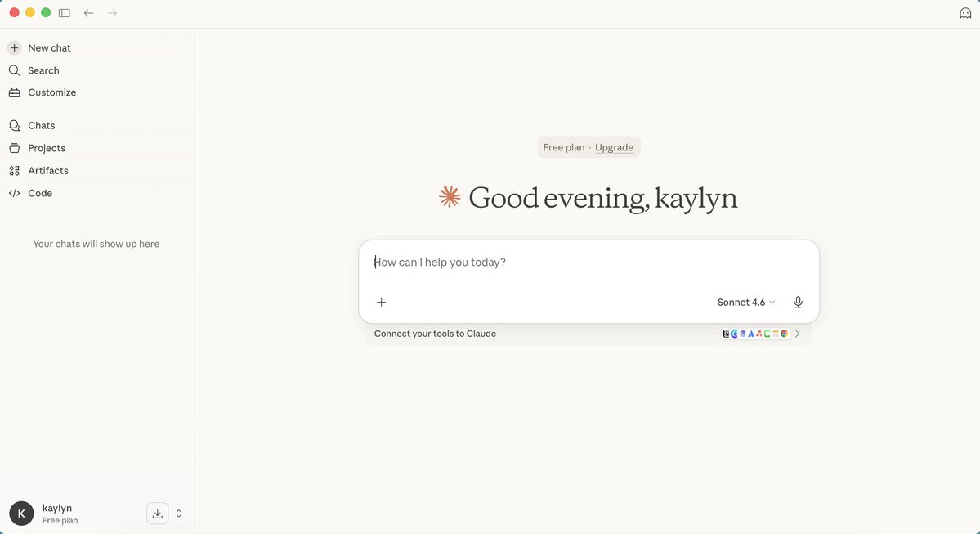Click the New chat plus icon
Image resolution: width=980 pixels, height=534 pixels.
(15, 48)
